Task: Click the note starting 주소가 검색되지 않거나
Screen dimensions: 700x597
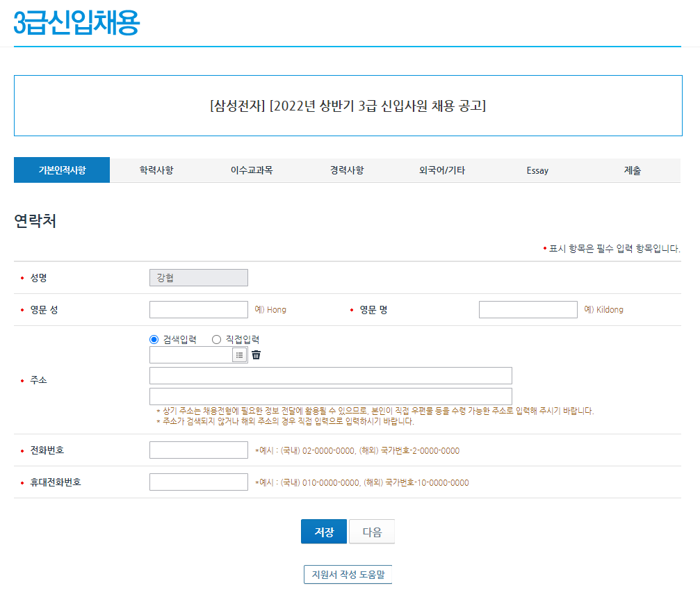Action: pyautogui.click(x=285, y=421)
